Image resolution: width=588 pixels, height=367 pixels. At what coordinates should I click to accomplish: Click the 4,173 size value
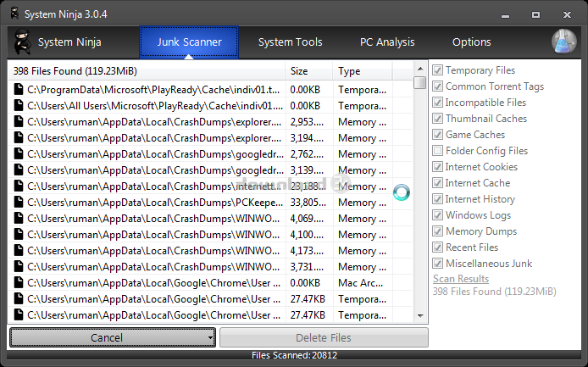pyautogui.click(x=307, y=251)
